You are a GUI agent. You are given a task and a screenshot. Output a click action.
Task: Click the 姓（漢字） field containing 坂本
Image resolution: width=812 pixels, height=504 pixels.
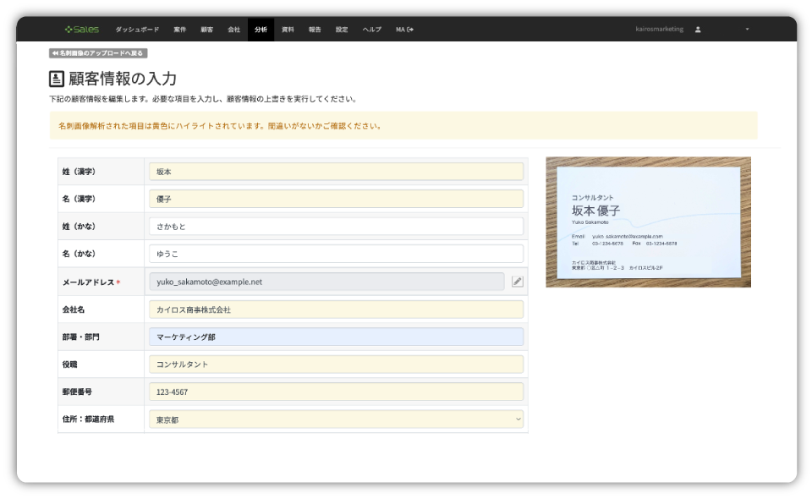point(336,172)
